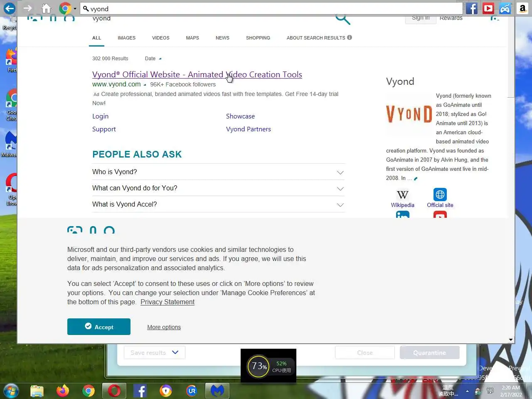Screen dimensions: 532x399
Task: Open Vyond Official Website result link
Action: coord(197,74)
